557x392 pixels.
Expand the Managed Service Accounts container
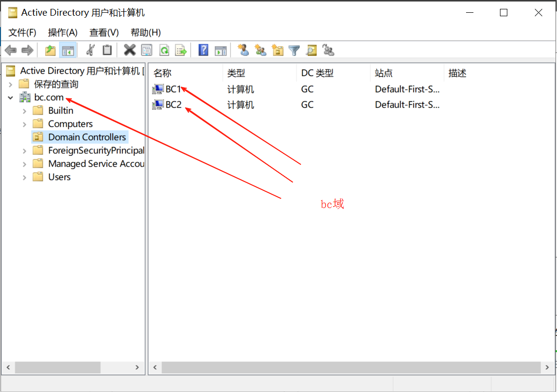24,164
